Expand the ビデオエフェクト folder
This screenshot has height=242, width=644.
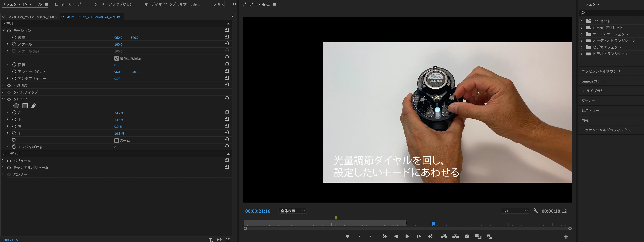point(582,47)
